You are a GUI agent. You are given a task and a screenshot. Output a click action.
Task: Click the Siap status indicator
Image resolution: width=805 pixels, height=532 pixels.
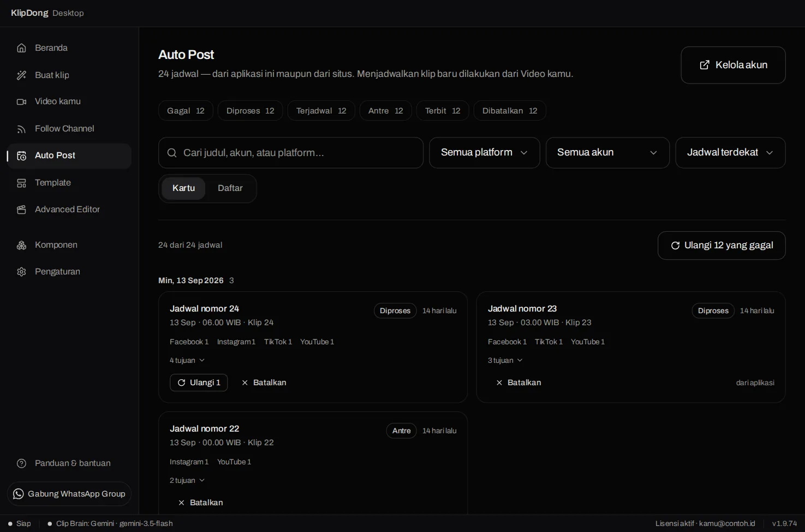(19, 524)
